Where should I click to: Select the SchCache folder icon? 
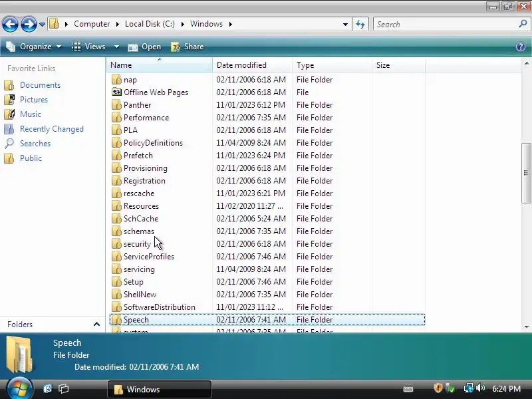click(x=116, y=219)
